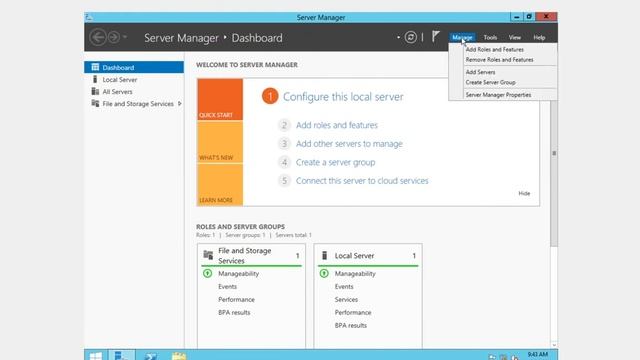This screenshot has width=640, height=360.
Task: Select the What's New tile
Action: coord(220,142)
